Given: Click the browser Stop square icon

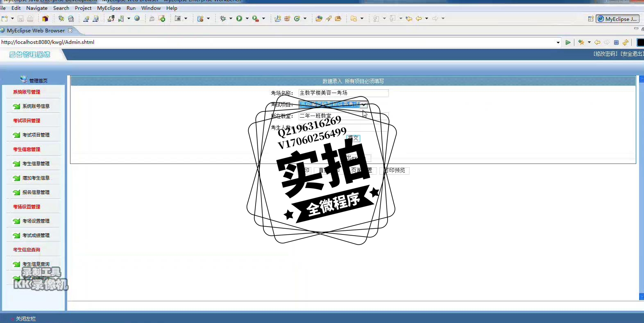Looking at the screenshot, I should coord(616,42).
